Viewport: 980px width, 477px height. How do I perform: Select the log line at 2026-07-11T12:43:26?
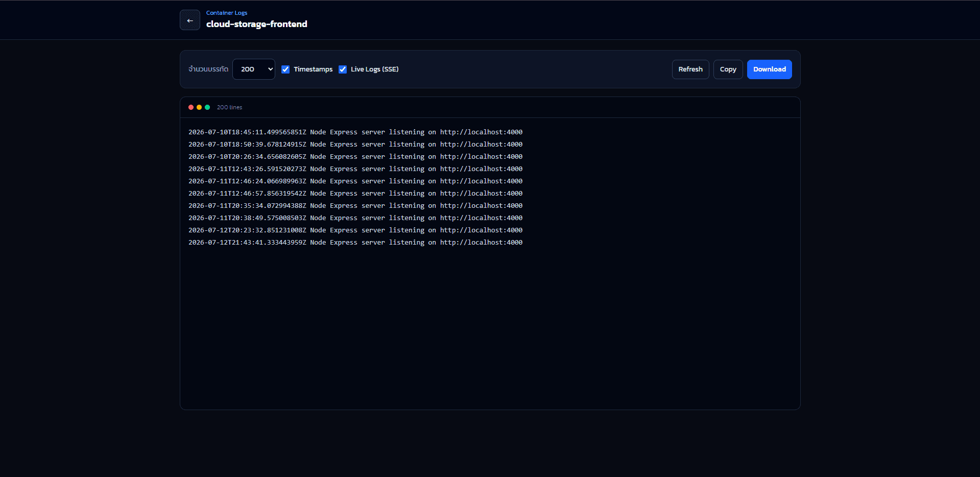(355, 169)
